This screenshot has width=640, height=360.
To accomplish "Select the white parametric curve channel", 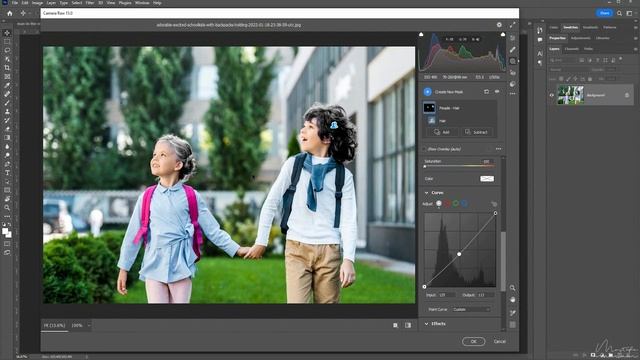I will point(439,203).
